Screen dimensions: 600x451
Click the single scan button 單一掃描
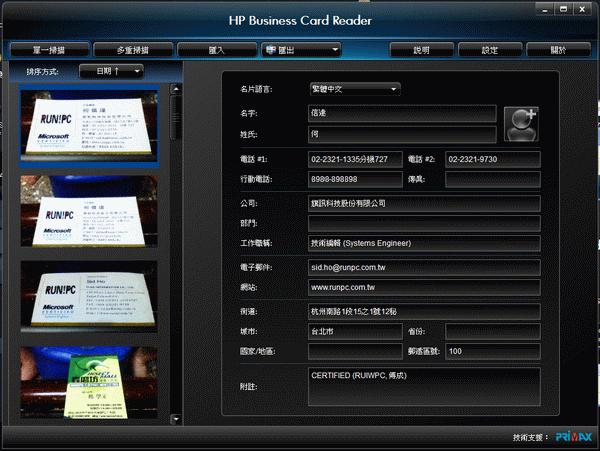[x=49, y=50]
